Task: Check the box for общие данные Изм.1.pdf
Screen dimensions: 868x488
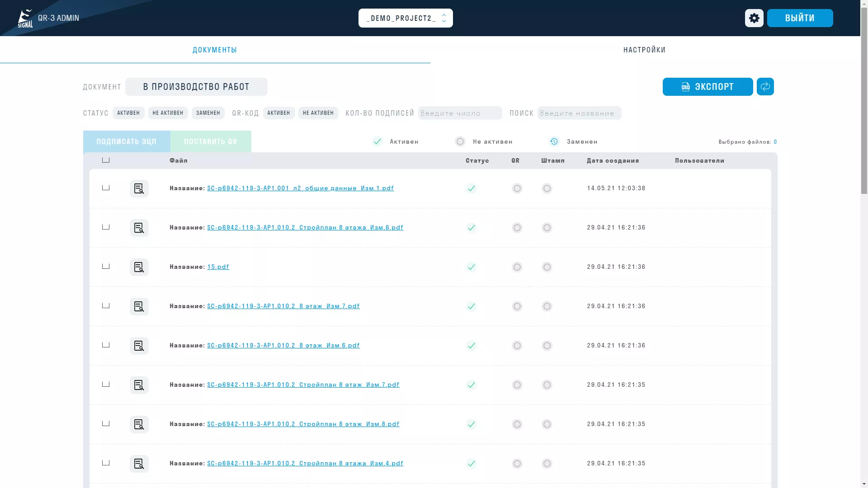Action: tap(106, 188)
